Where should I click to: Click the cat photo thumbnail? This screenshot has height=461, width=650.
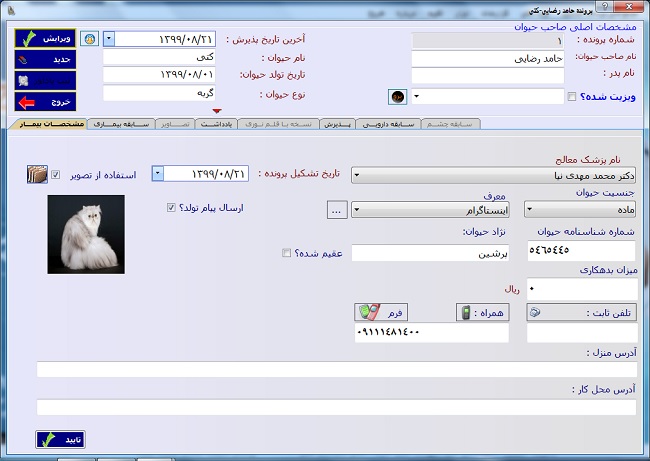[x=86, y=234]
